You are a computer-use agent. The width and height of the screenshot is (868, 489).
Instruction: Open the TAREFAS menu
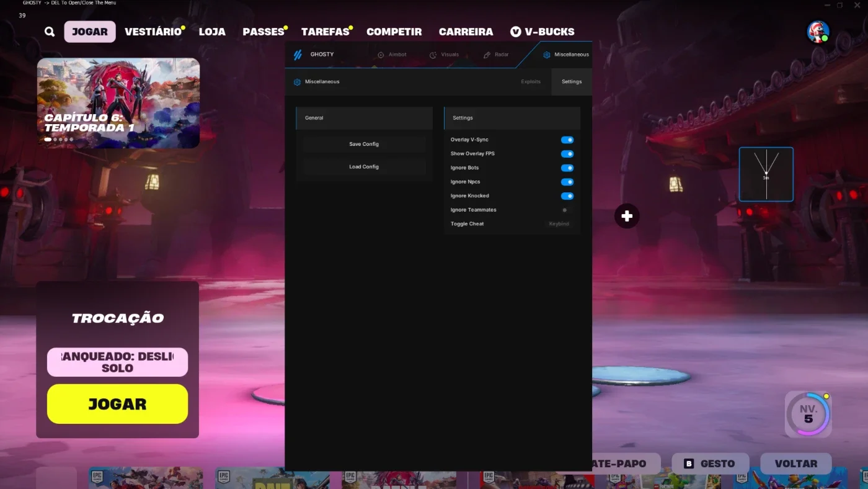[325, 32]
